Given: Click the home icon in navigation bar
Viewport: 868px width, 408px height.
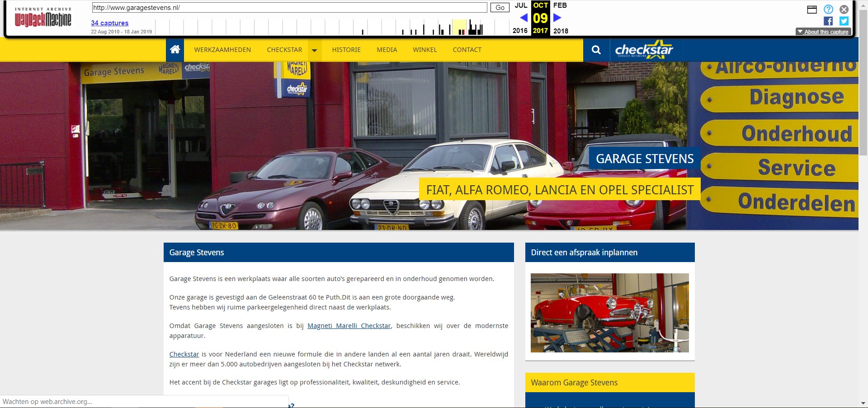Looking at the screenshot, I should point(175,50).
